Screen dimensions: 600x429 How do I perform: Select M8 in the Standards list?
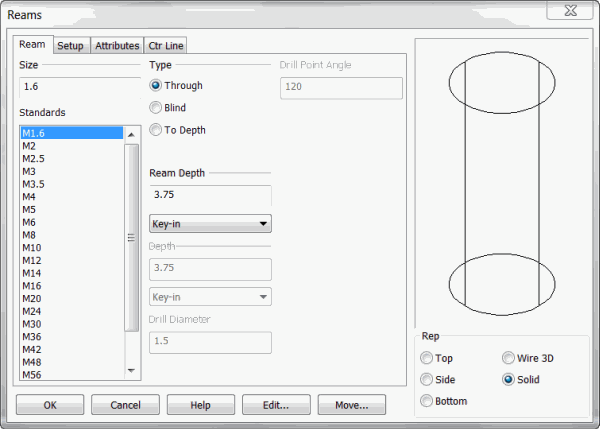point(72,235)
